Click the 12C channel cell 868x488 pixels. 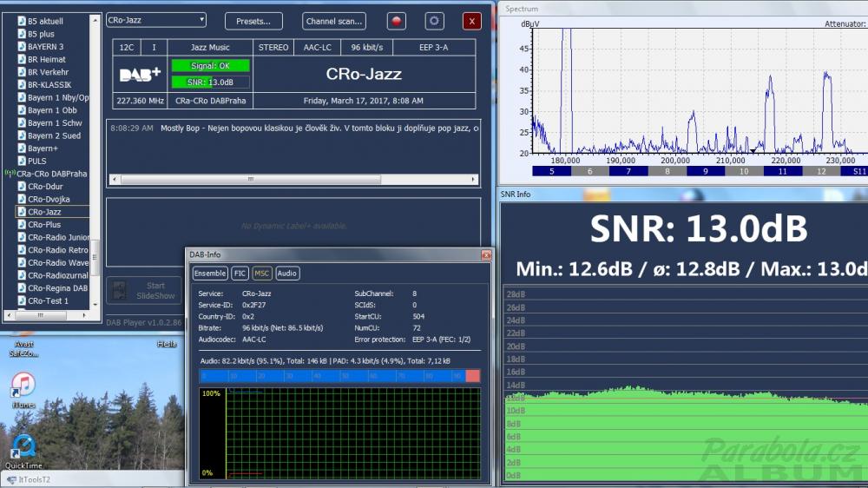click(x=127, y=48)
